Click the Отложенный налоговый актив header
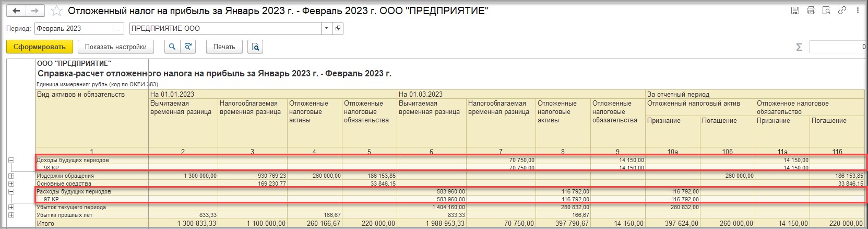Screen dimensions: 868x229 click(x=694, y=104)
